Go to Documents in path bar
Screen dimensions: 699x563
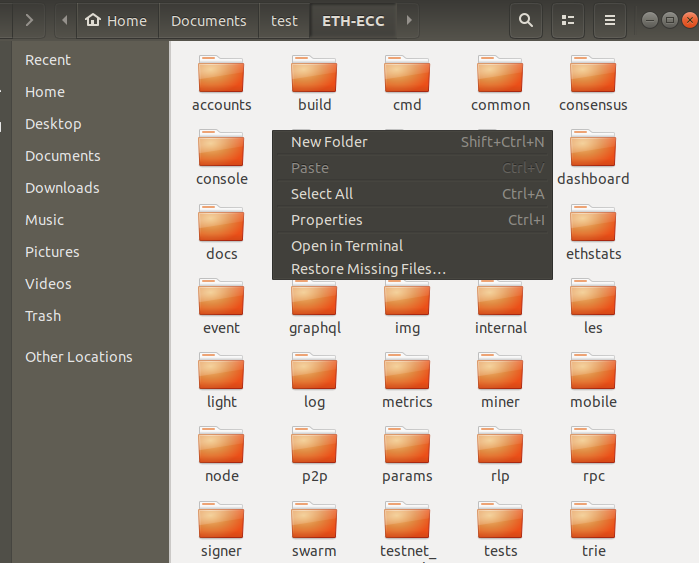point(209,21)
